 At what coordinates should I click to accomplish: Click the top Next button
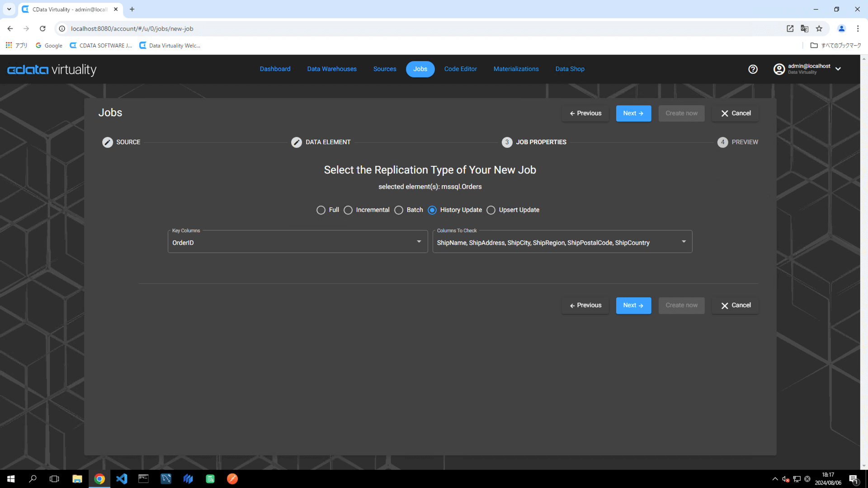(633, 113)
